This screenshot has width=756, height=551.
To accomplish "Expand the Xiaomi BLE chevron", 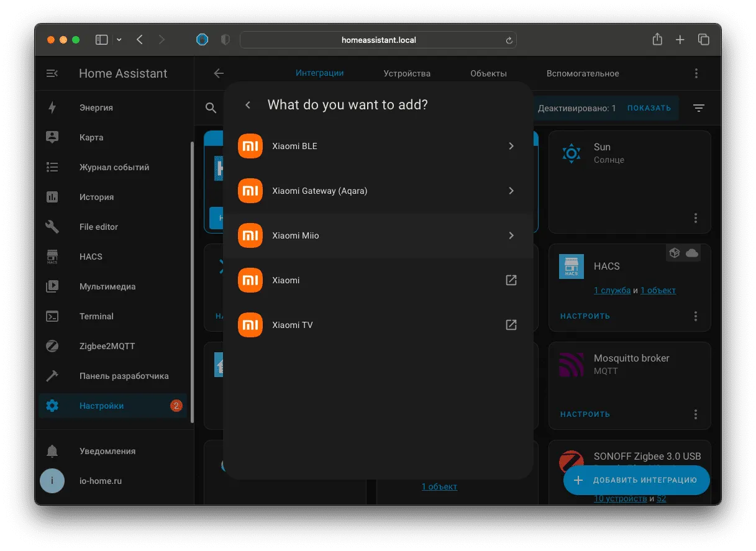I will 511,146.
